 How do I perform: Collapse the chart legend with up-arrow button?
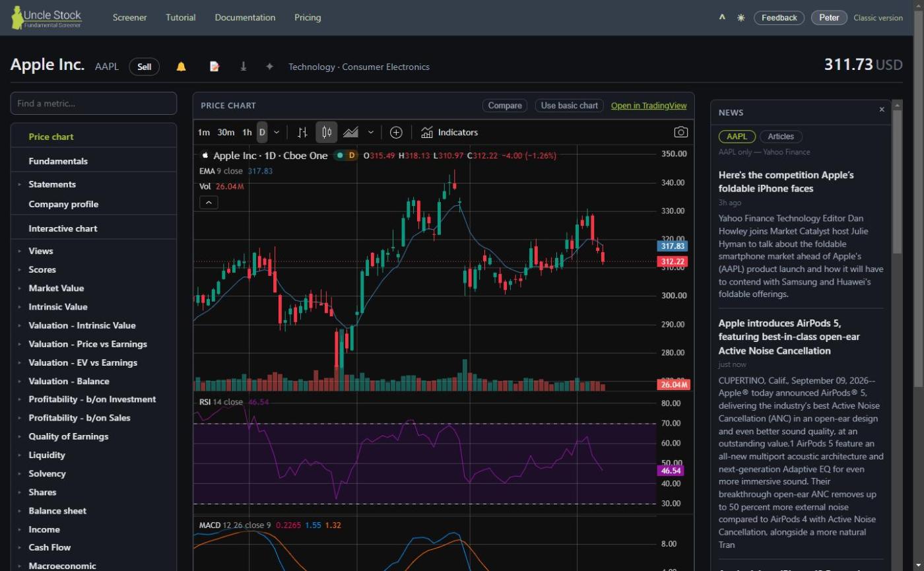click(x=209, y=203)
